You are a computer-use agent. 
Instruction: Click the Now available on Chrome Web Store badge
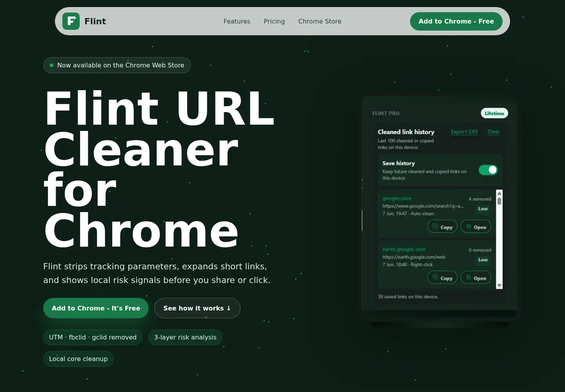pyautogui.click(x=117, y=65)
